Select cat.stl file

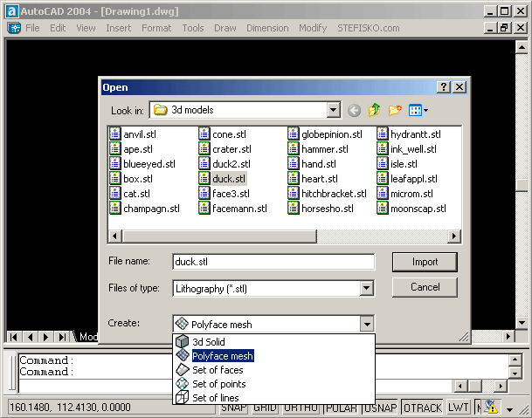129,194
